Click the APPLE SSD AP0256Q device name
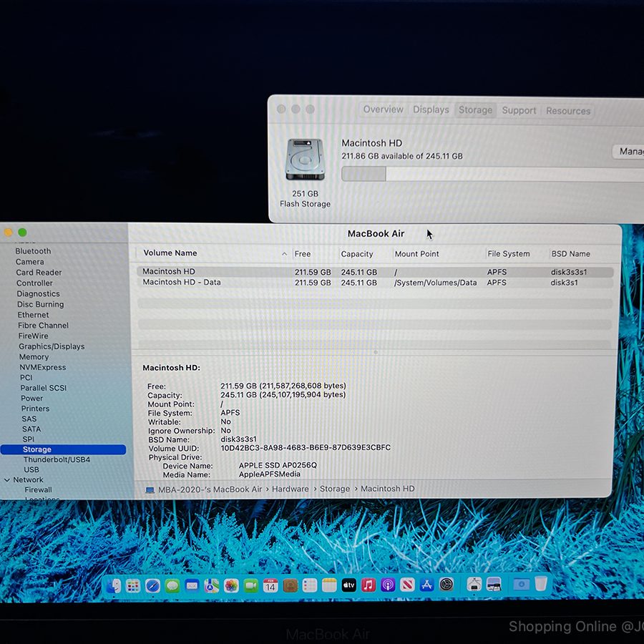644x644 pixels. (278, 465)
